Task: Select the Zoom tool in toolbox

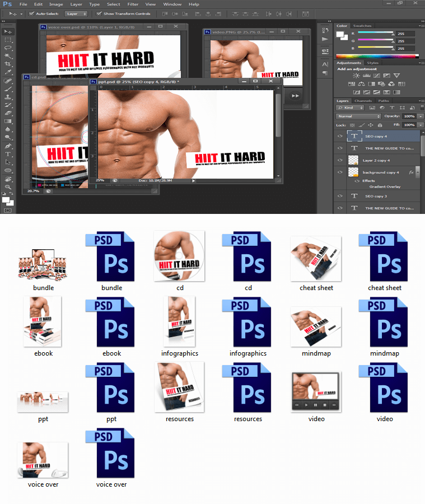Action: pyautogui.click(x=8, y=187)
